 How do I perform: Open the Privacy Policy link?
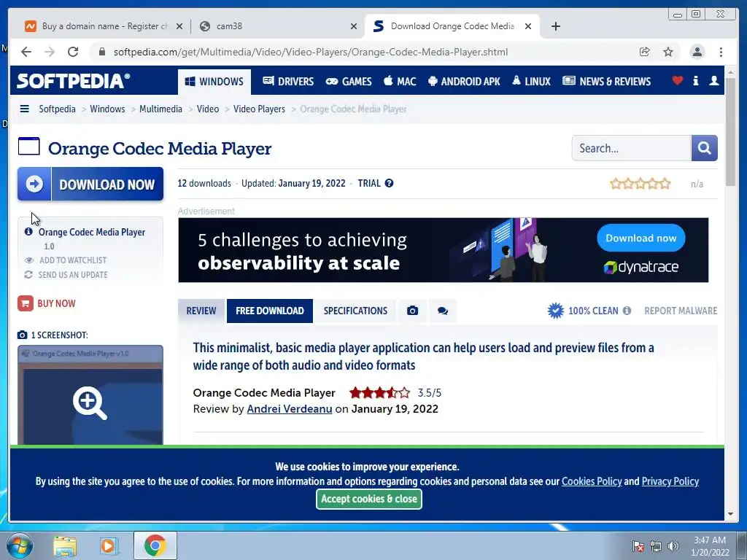click(670, 481)
